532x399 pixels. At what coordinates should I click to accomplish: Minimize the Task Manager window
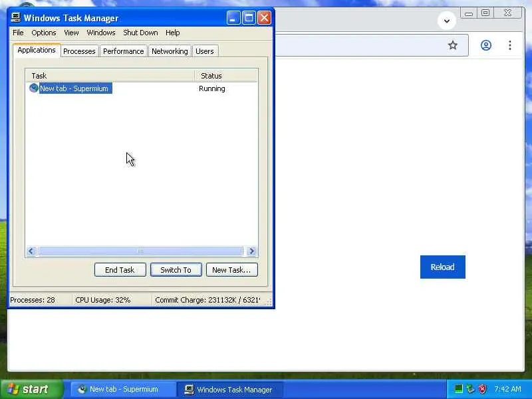click(x=233, y=18)
